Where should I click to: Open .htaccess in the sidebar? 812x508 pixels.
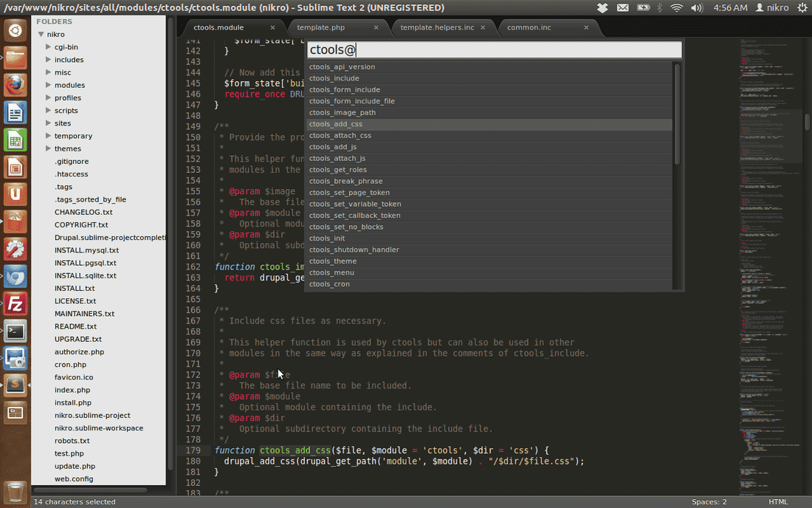(x=72, y=174)
